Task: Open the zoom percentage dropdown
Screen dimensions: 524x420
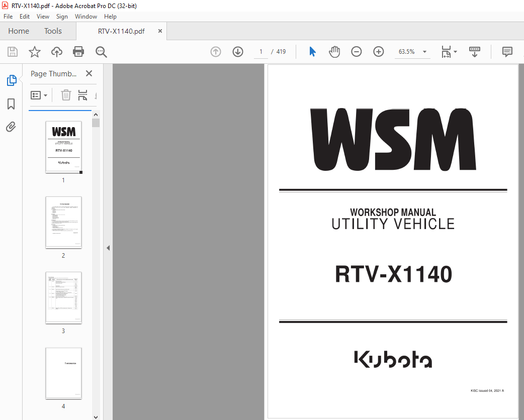Action: tap(424, 52)
